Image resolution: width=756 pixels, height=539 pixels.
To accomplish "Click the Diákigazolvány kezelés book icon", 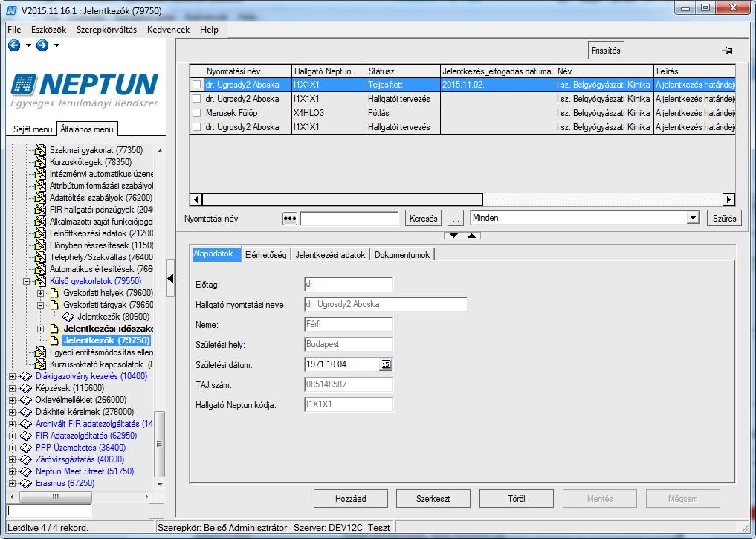I will pyautogui.click(x=25, y=376).
